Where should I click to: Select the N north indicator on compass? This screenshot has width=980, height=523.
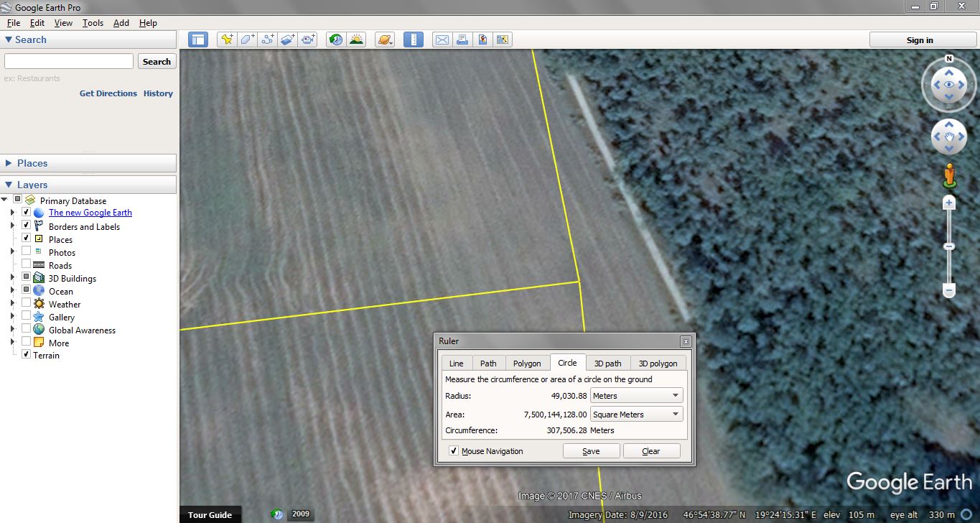click(949, 59)
